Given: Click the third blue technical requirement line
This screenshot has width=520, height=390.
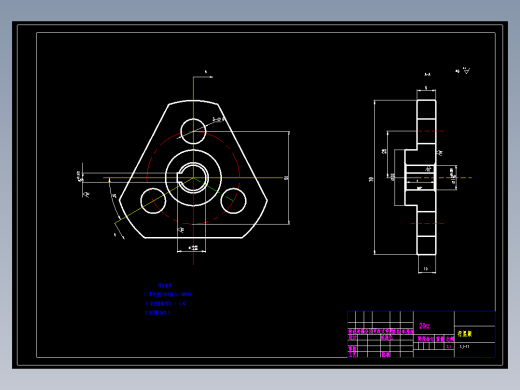Looking at the screenshot, I should (x=158, y=313).
